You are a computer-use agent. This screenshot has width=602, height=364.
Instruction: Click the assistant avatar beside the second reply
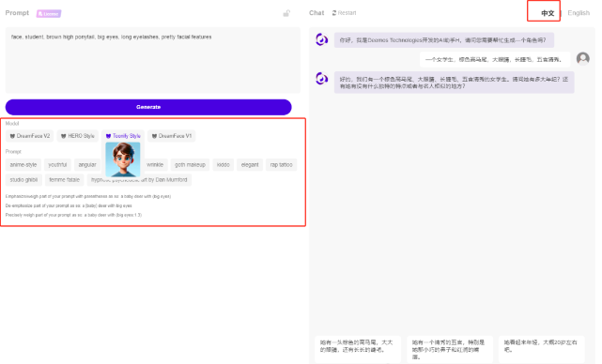pos(321,79)
